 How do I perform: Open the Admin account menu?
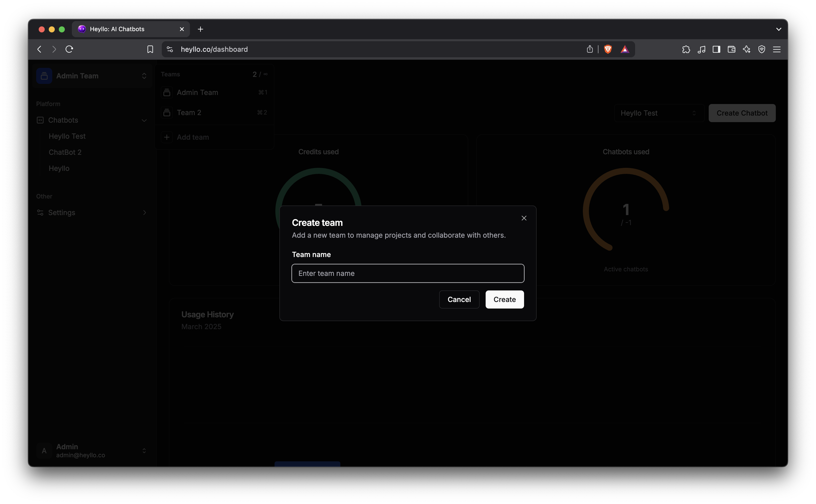pos(92,451)
